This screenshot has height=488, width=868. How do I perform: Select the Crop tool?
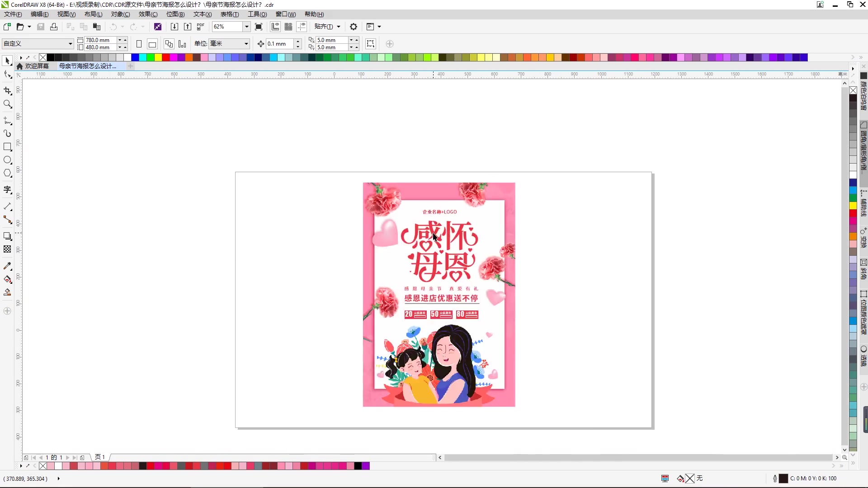click(7, 91)
